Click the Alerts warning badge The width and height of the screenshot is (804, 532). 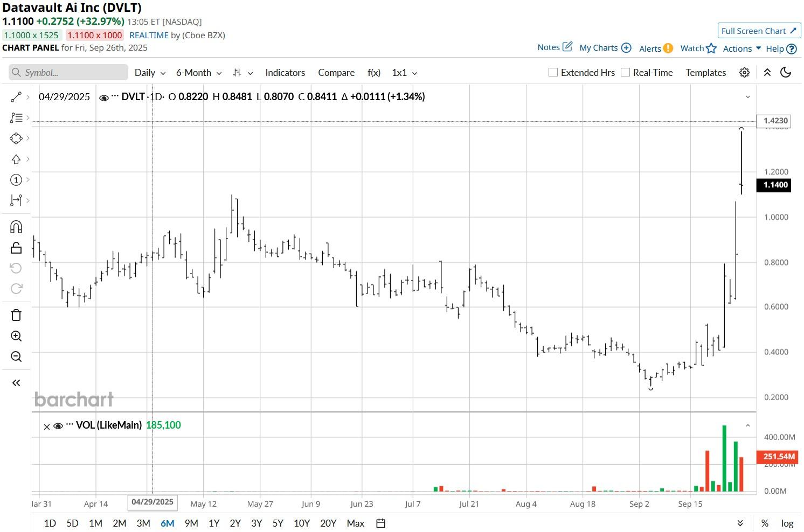tap(668, 48)
